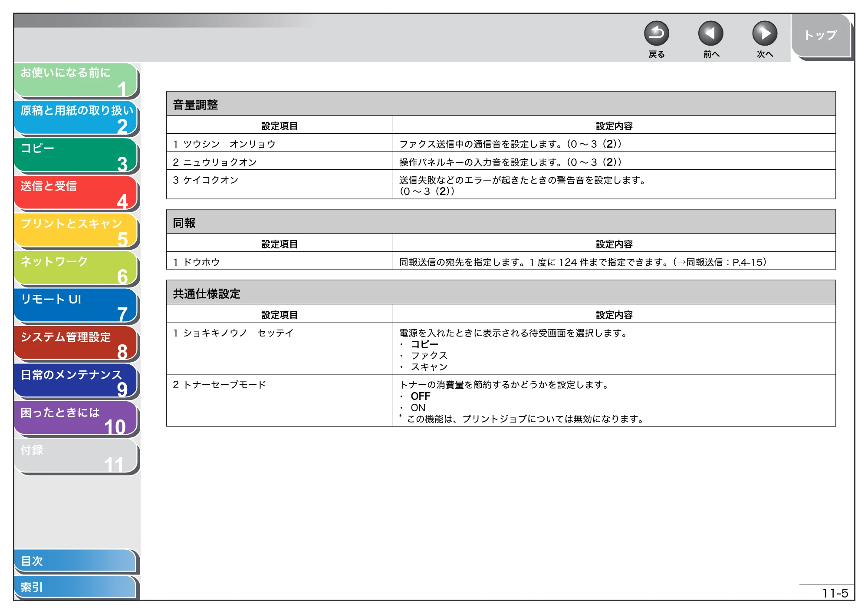Select row 1 ツウシン オンリョウ
The image size is (868, 614).
[501, 143]
